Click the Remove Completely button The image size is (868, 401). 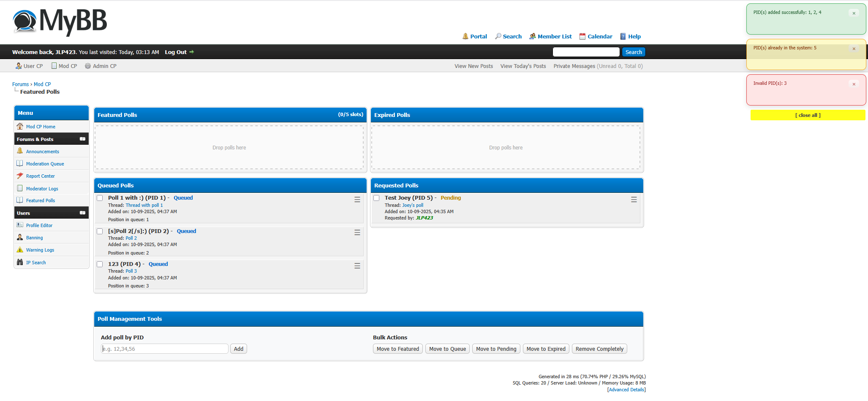click(599, 349)
